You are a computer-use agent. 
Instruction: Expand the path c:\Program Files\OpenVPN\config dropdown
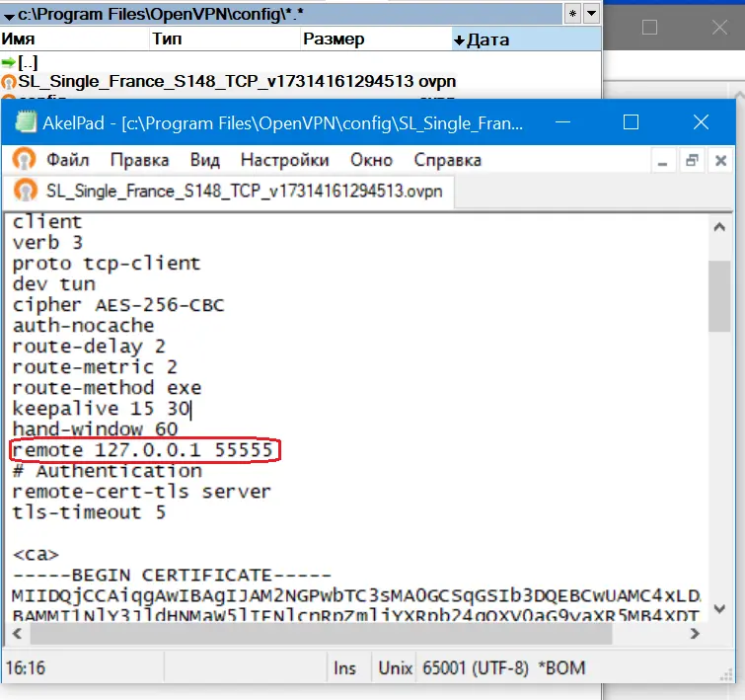pyautogui.click(x=9, y=17)
